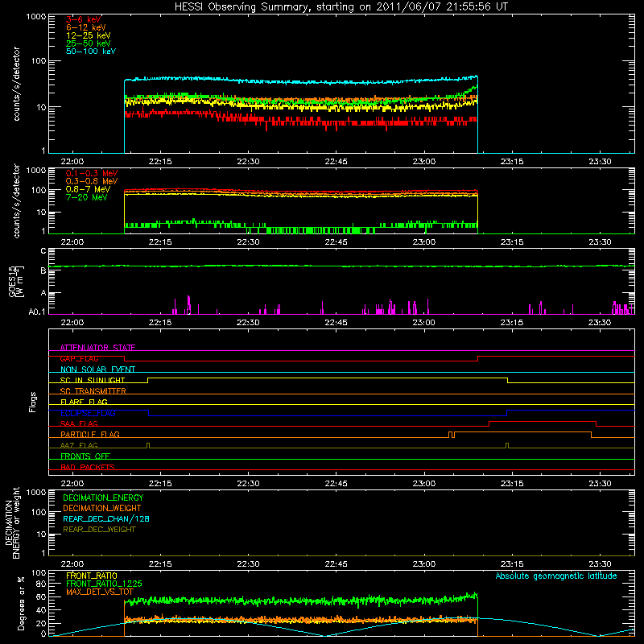Click the FRONT_RATIO legend entry
This screenshot has height=644, width=644.
click(92, 576)
